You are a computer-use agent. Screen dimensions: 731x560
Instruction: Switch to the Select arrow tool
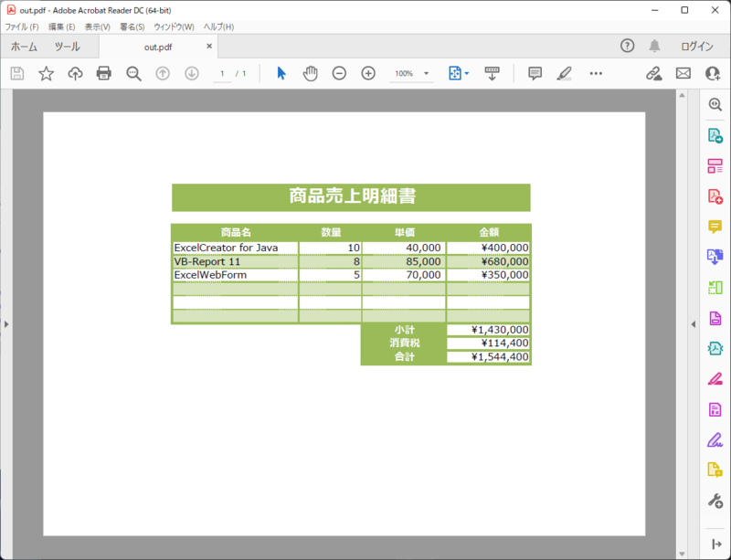click(x=281, y=73)
